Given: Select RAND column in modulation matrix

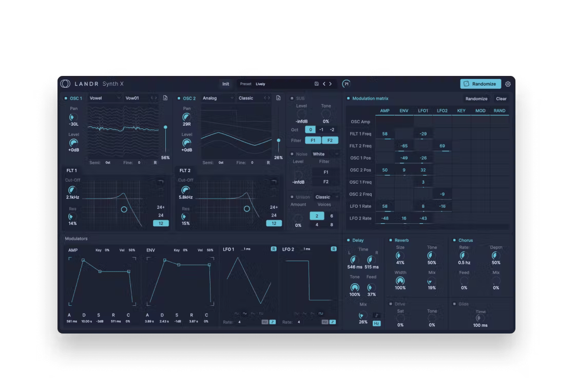Looking at the screenshot, I should [x=500, y=111].
